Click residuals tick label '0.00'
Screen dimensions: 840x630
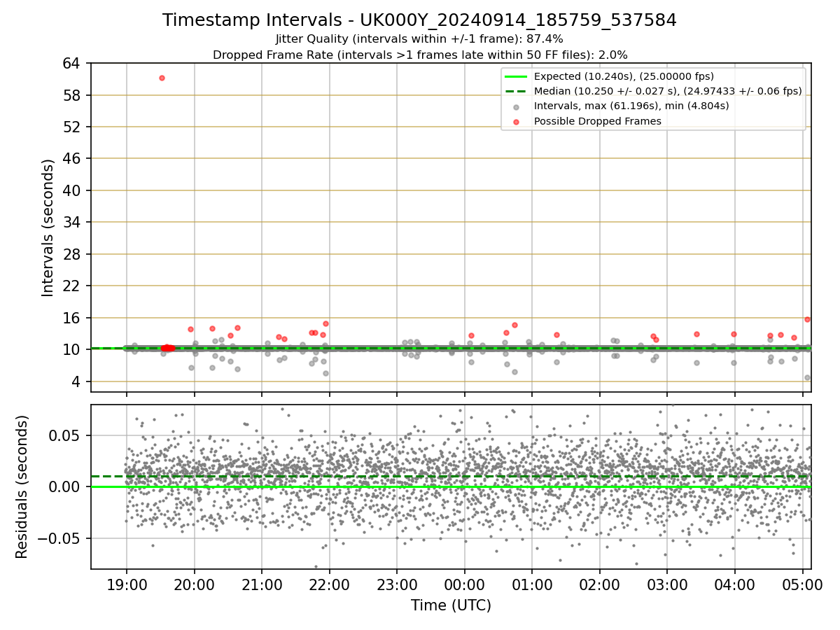pos(66,487)
